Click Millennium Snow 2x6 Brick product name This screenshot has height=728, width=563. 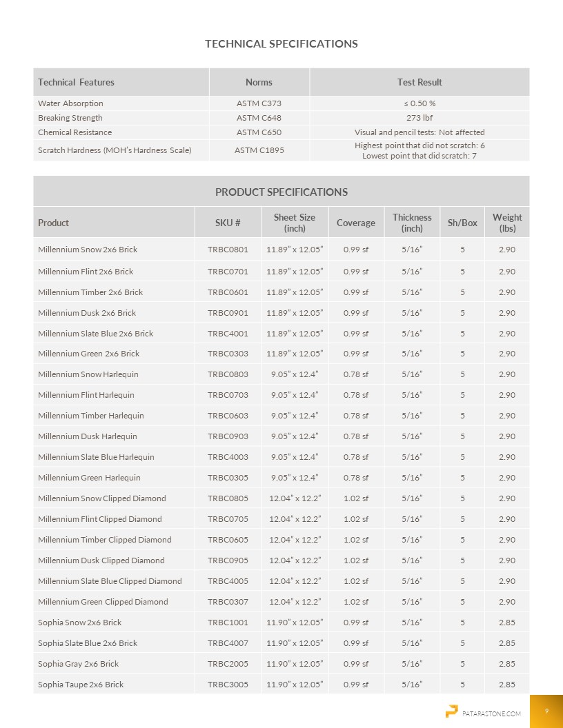[x=88, y=250]
